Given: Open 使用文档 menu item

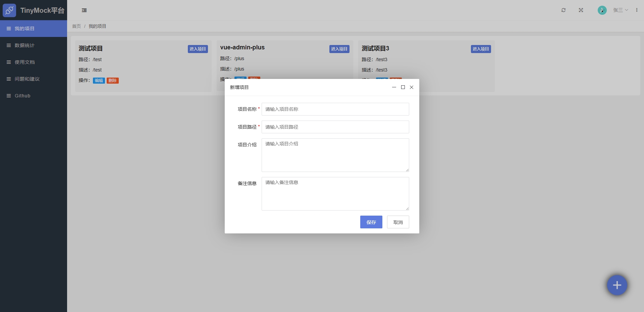Looking at the screenshot, I should click(x=34, y=62).
